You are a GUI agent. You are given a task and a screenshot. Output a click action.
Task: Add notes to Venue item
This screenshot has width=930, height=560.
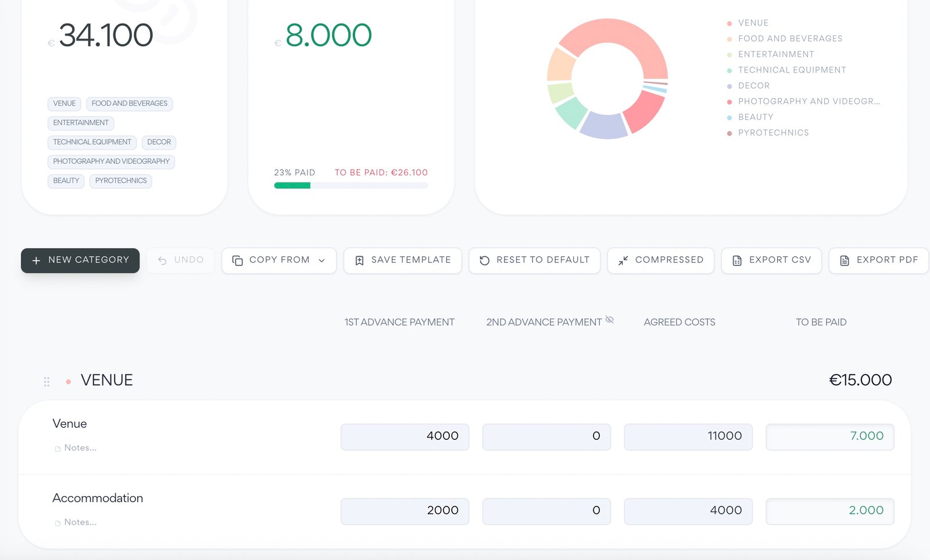coord(76,448)
